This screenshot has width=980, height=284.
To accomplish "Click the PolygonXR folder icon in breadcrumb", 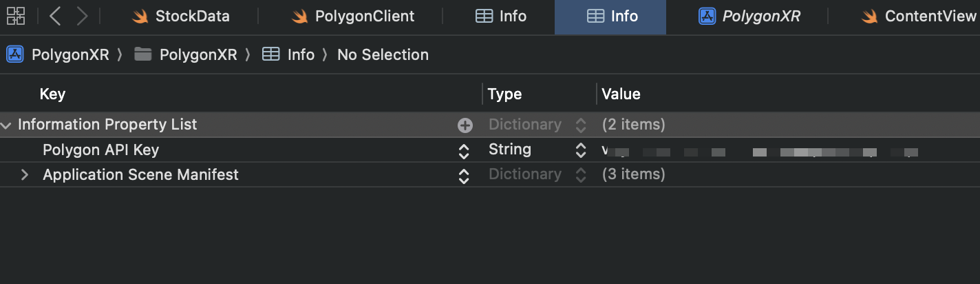I will (142, 54).
